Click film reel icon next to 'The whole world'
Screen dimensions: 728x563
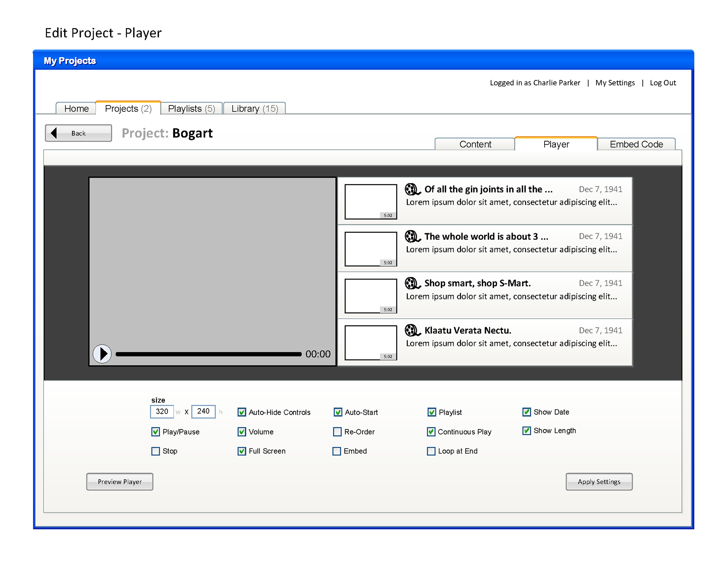412,236
